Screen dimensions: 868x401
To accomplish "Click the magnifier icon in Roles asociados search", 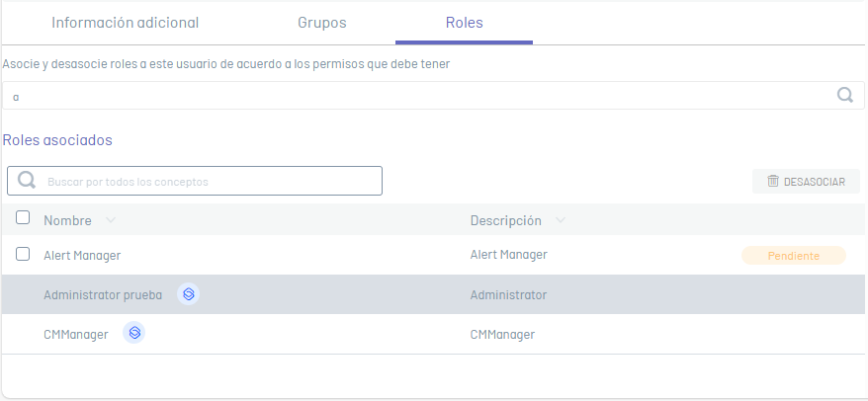I will click(27, 180).
